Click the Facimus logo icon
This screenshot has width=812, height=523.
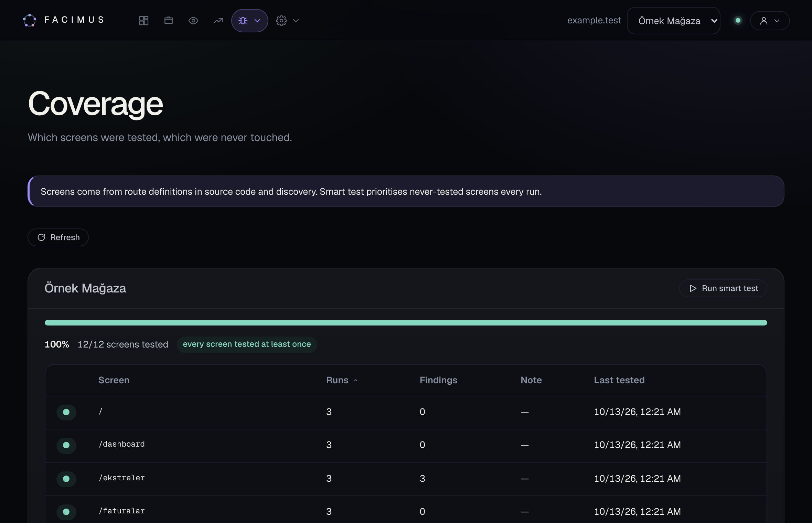click(30, 20)
